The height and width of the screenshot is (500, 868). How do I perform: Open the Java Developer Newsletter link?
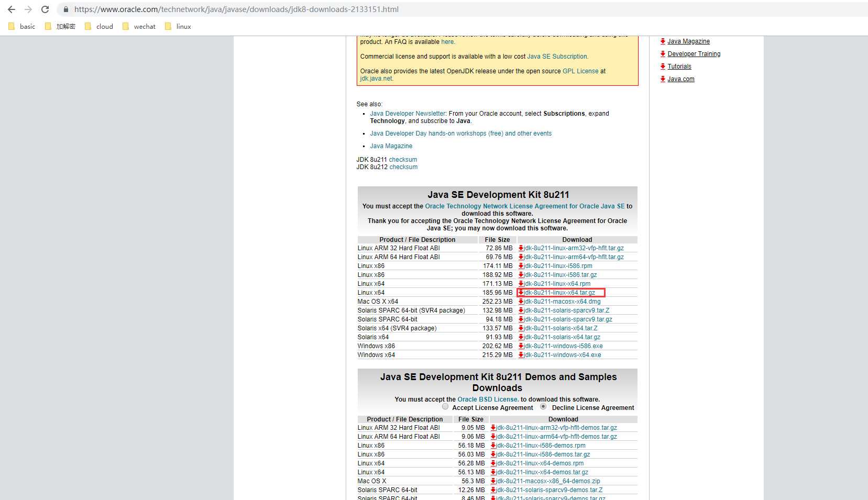point(408,114)
